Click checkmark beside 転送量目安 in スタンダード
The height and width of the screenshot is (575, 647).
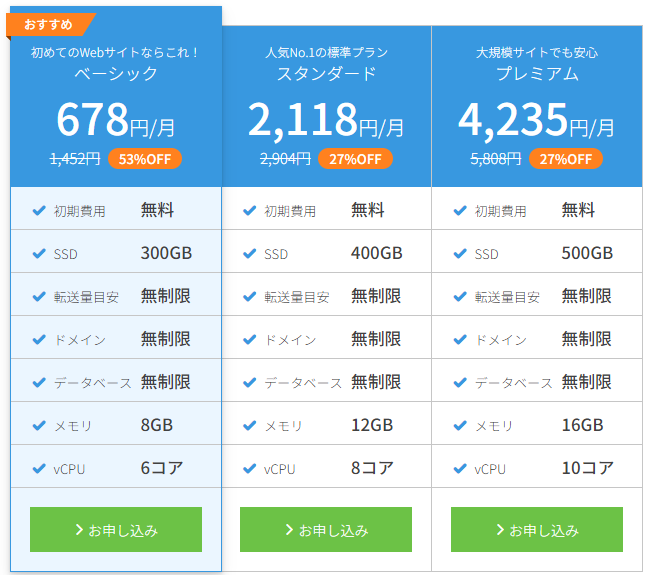[250, 297]
